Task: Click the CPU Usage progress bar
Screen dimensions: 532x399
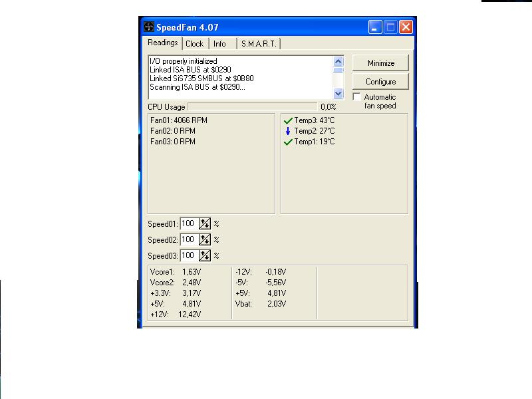Action: coord(253,107)
